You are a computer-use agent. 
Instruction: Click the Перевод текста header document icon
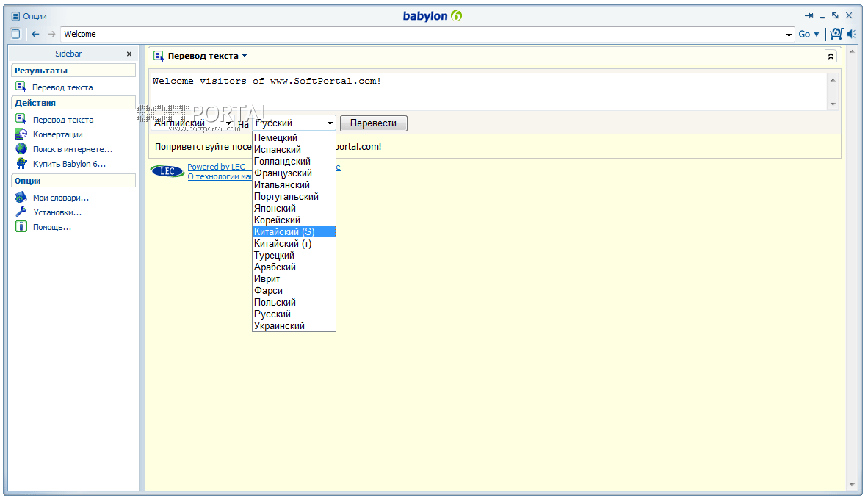coord(159,55)
